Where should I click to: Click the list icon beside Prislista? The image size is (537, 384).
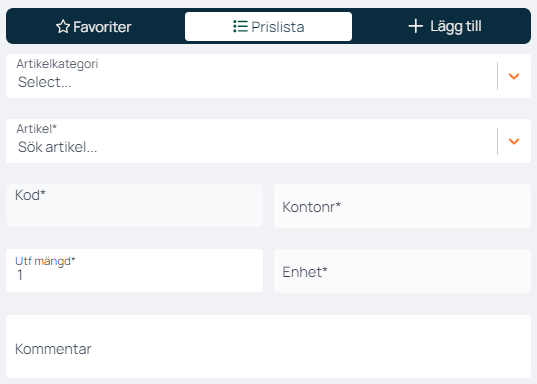click(x=240, y=26)
